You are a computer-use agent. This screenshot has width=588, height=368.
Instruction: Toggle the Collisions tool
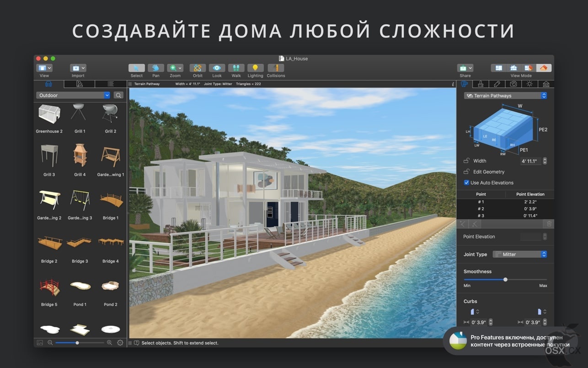[276, 68]
